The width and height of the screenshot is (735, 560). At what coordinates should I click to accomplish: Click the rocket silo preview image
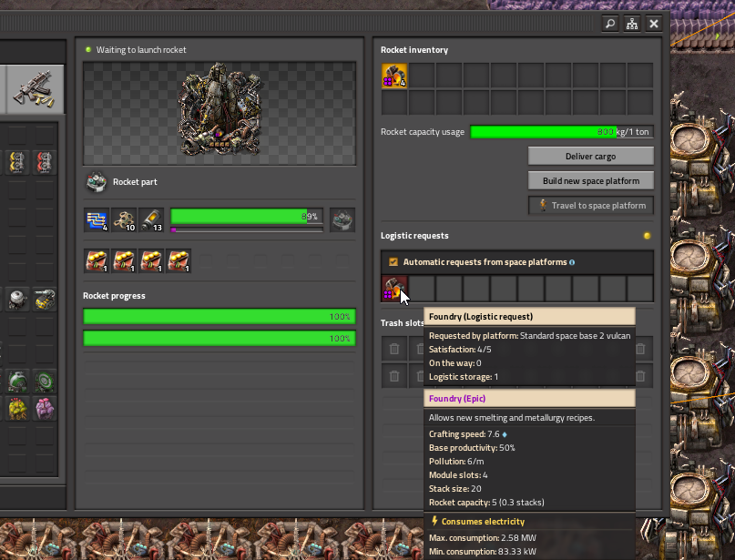[219, 114]
